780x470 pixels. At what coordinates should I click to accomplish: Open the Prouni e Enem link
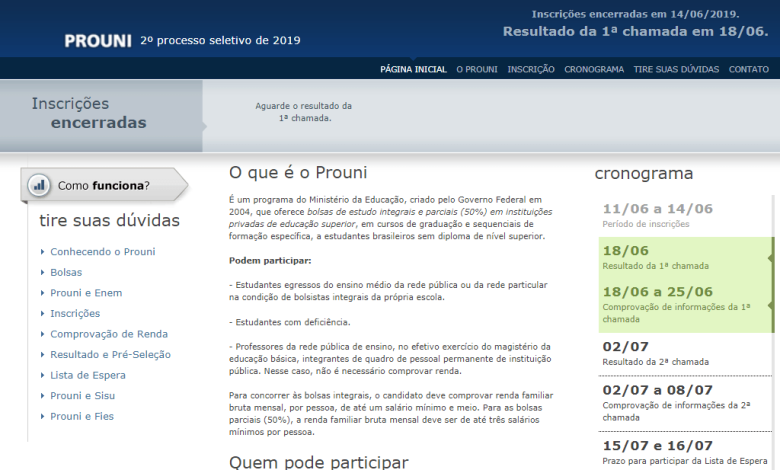[88, 293]
